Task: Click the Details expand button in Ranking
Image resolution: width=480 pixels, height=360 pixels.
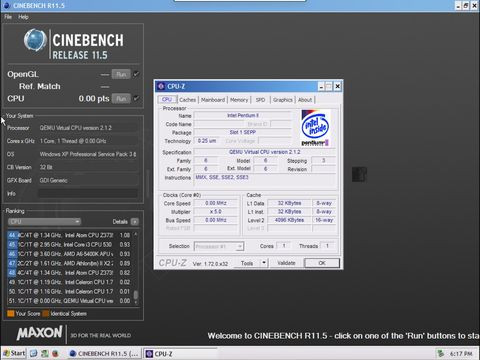Action: pos(135,222)
